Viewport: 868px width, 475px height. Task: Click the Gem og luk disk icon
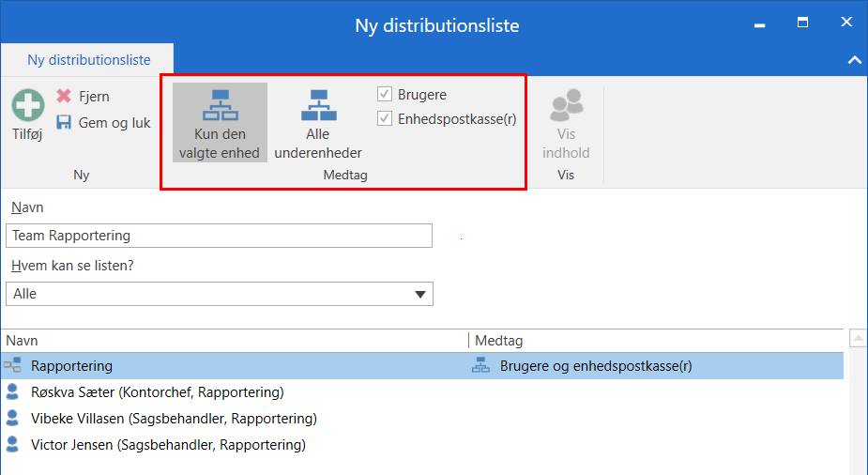pyautogui.click(x=64, y=123)
